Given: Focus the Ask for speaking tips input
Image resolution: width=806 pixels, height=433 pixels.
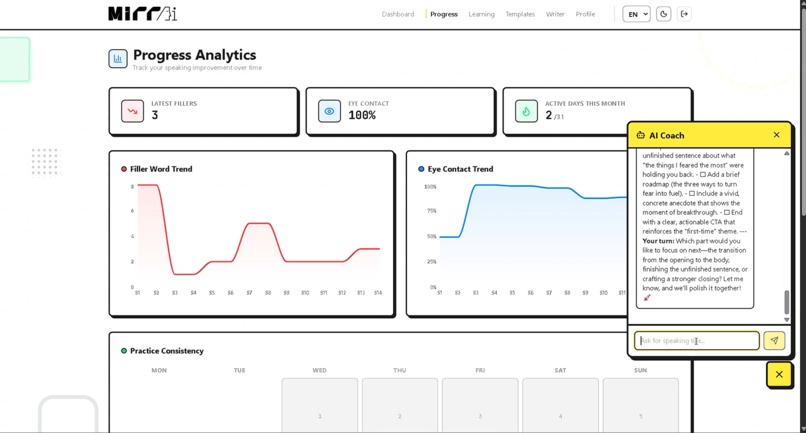Looking at the screenshot, I should tap(697, 340).
